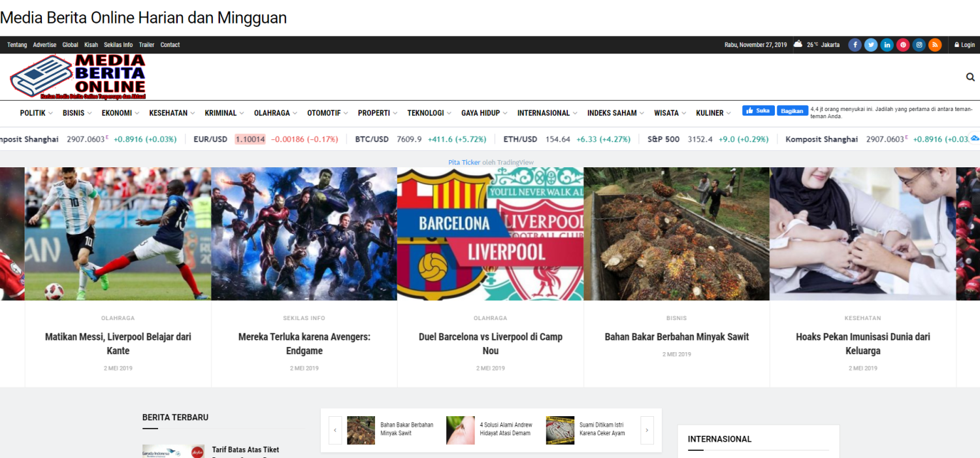Viewport: 980px width, 458px height.
Task: Open thumbnail for Suami Ditikam Istri story
Action: click(560, 431)
